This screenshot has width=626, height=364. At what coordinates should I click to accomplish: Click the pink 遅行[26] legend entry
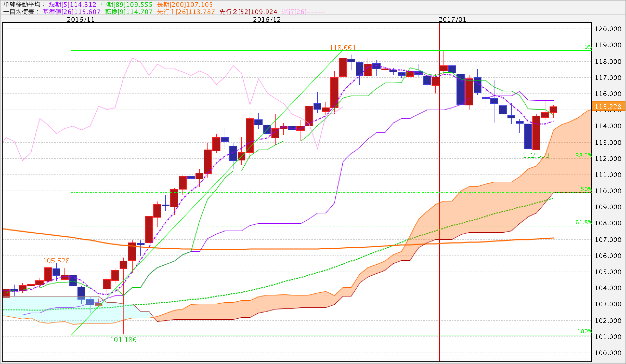(x=303, y=12)
